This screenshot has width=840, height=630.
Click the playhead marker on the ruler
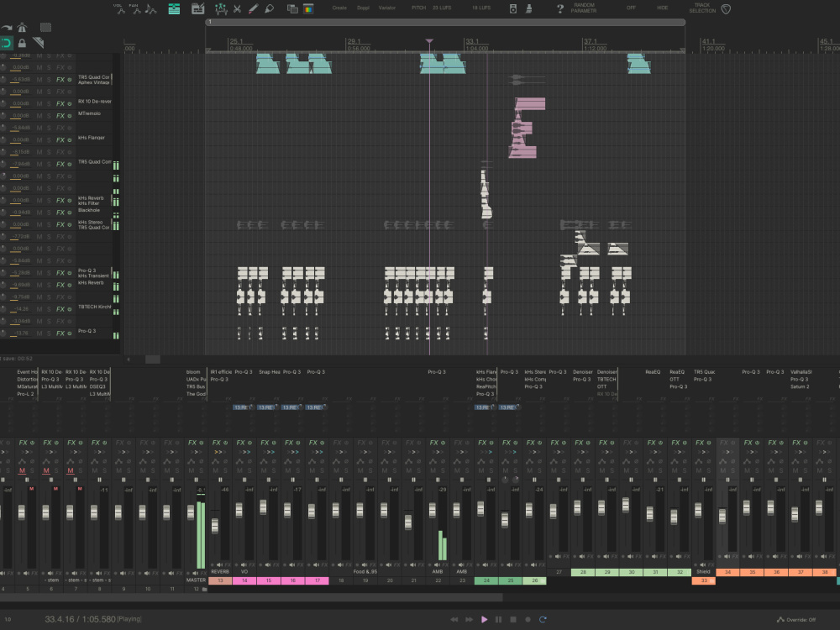click(429, 40)
